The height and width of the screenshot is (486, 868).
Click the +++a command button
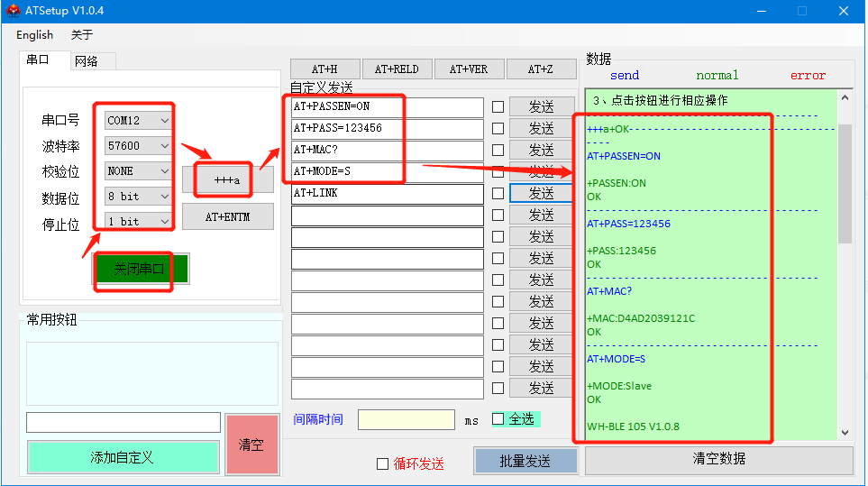pyautogui.click(x=227, y=180)
